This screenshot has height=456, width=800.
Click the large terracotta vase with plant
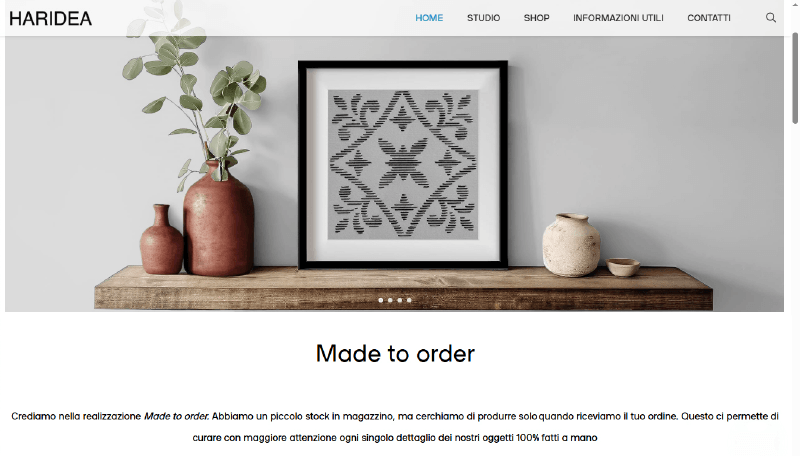click(218, 219)
